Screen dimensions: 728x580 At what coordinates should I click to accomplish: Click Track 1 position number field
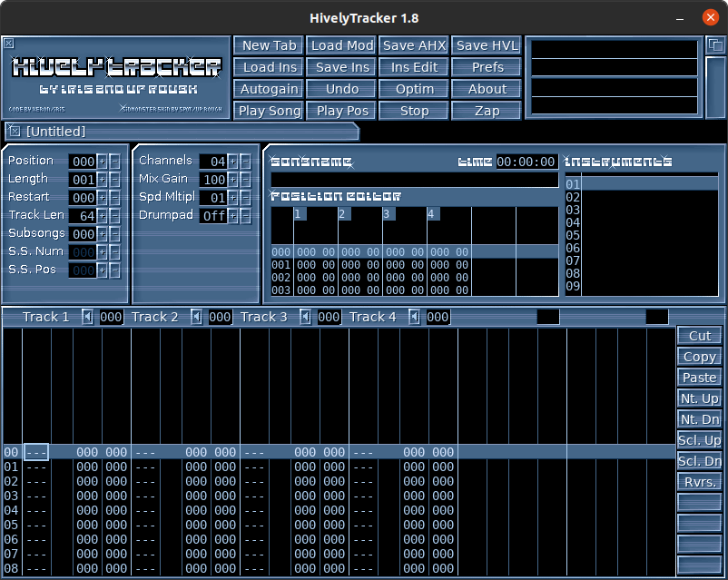[111, 317]
